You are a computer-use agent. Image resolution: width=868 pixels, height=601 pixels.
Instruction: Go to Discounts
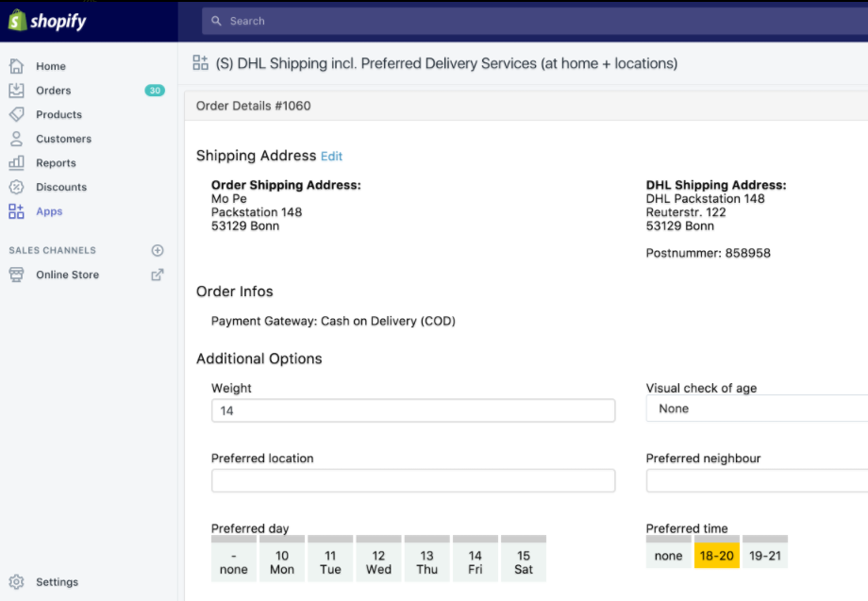[61, 187]
